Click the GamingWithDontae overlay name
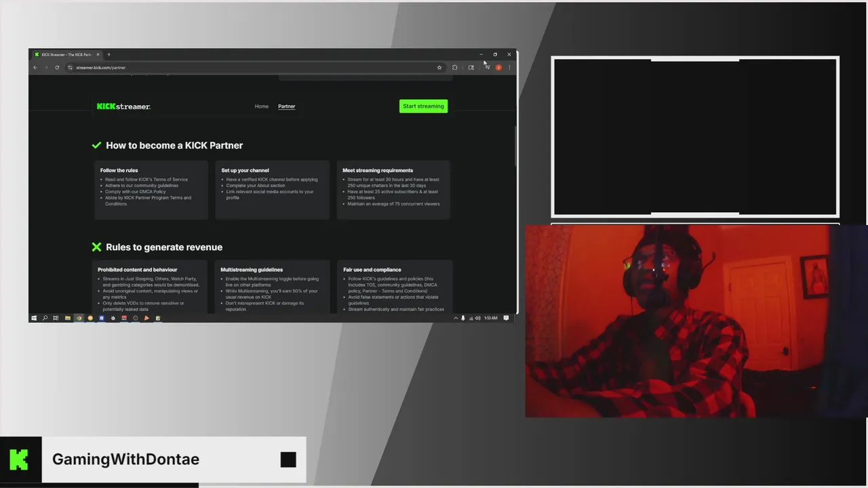Screen dimensions: 868x488 (125, 460)
